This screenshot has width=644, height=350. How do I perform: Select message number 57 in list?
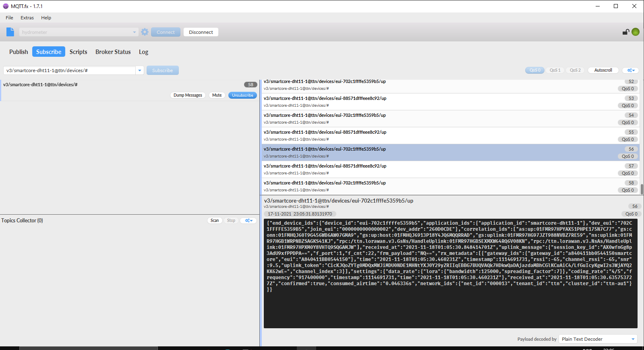(x=450, y=170)
